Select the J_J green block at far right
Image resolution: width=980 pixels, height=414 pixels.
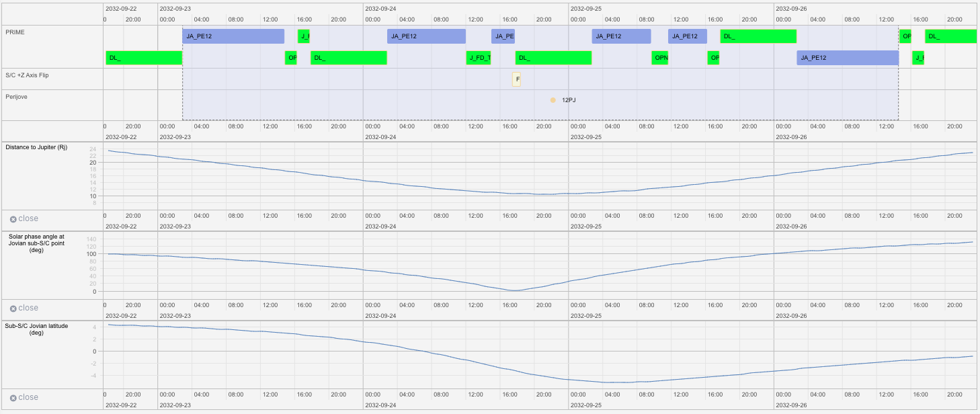(918, 58)
